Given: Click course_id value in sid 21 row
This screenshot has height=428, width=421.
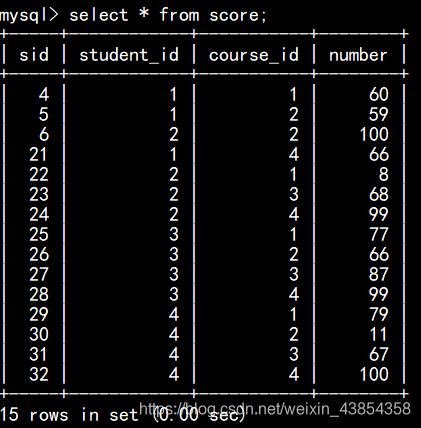Looking at the screenshot, I should pyautogui.click(x=294, y=154).
